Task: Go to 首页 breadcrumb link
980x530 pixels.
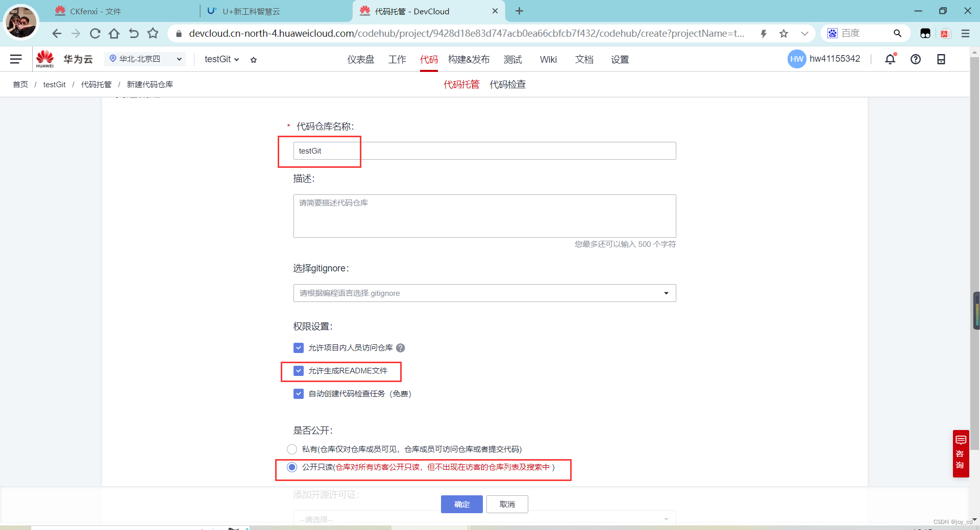Action: coord(20,85)
